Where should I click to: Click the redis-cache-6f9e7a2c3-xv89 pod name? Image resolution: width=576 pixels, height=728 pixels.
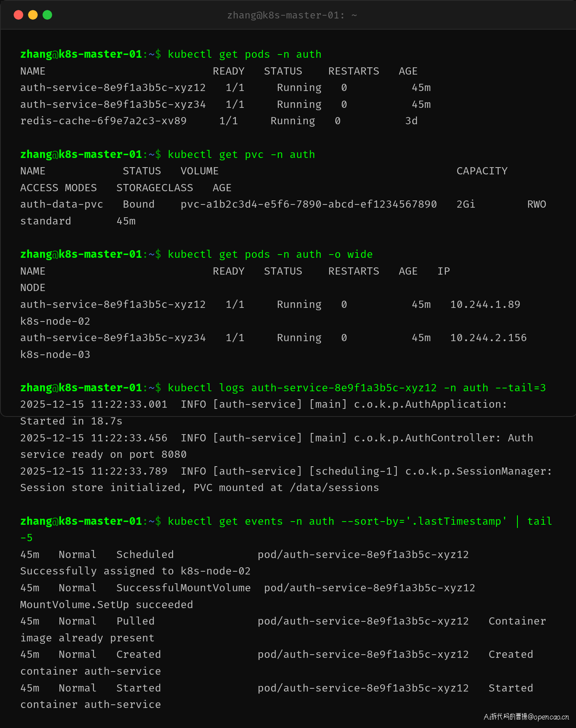click(103, 121)
